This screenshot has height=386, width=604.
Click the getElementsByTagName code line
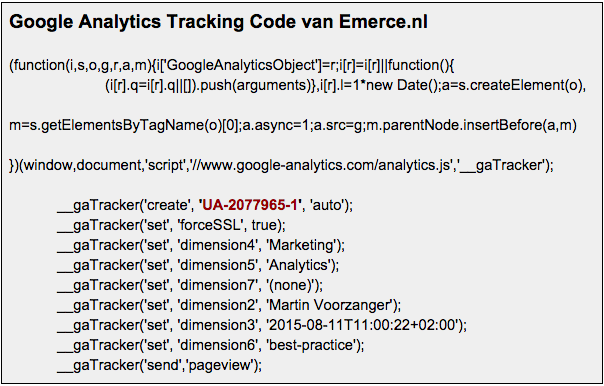tap(293, 125)
